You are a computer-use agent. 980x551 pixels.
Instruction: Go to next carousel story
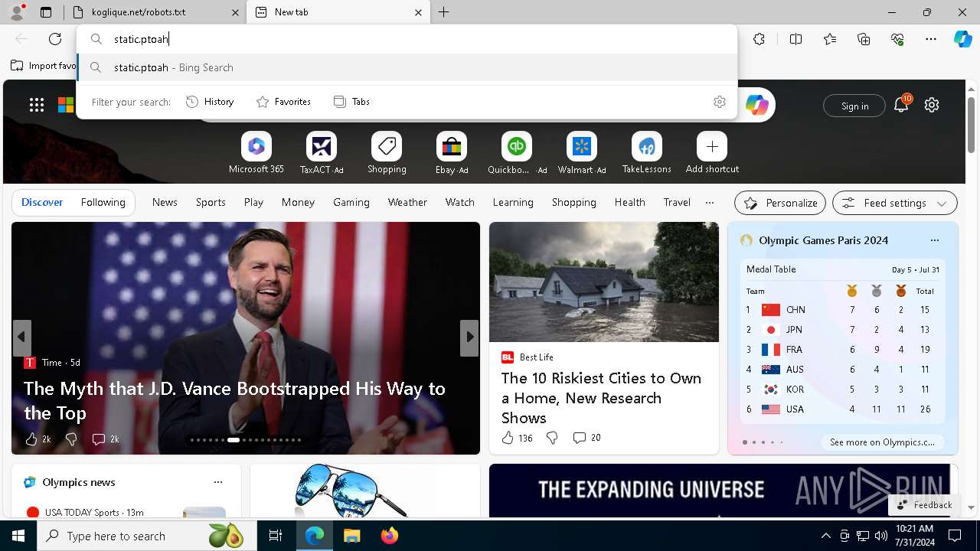coord(469,337)
